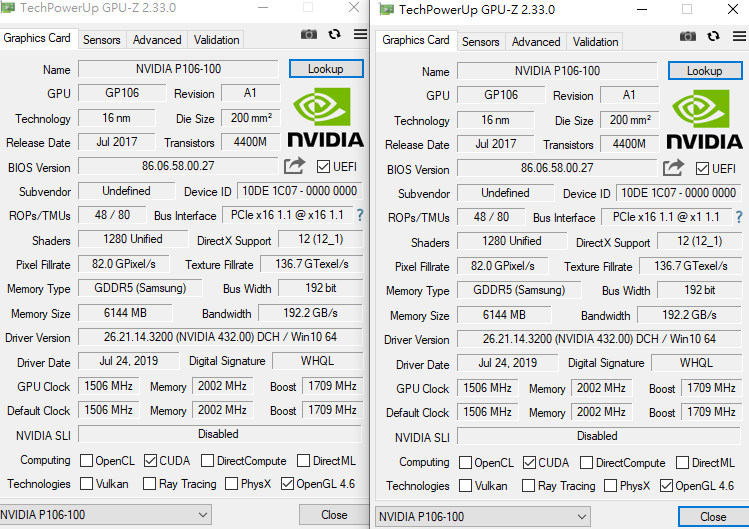Click the Close button in right window
This screenshot has height=529, width=749.
713,517
